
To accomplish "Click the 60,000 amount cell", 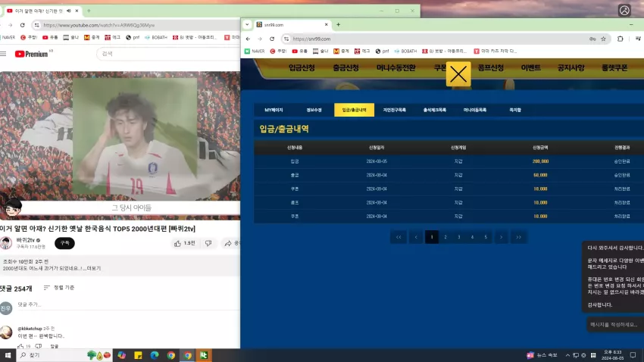I will pos(540,175).
